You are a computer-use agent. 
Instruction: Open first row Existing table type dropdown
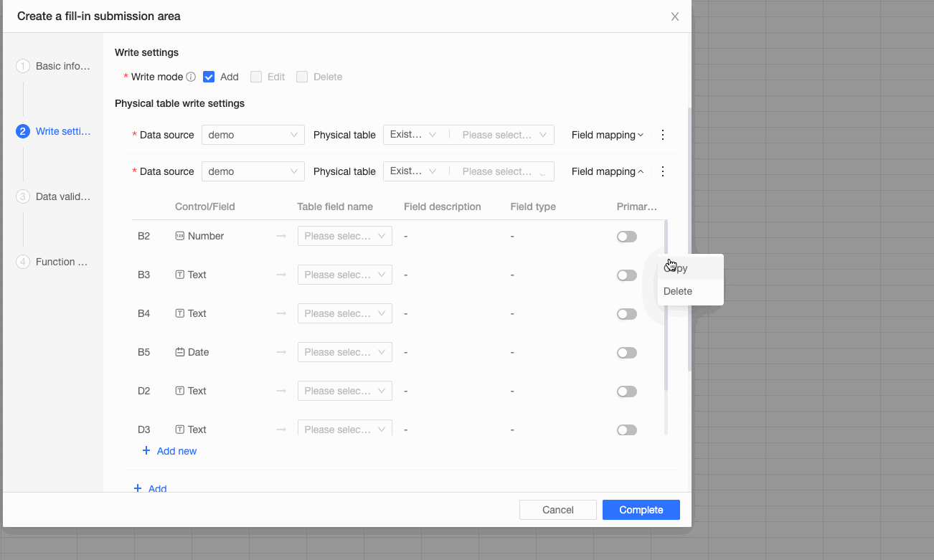coord(414,135)
